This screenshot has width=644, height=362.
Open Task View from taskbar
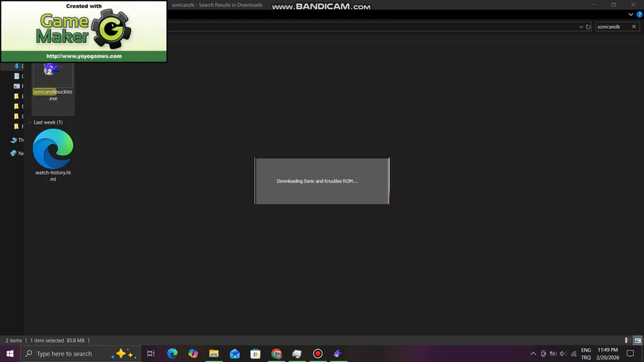click(x=151, y=353)
